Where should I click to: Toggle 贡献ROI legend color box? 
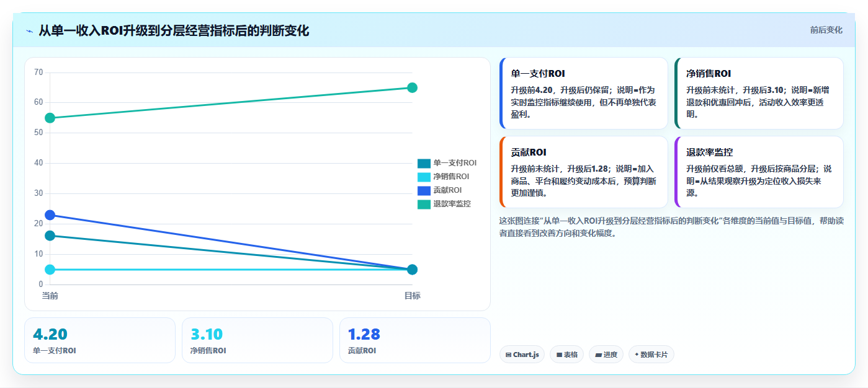pos(424,190)
